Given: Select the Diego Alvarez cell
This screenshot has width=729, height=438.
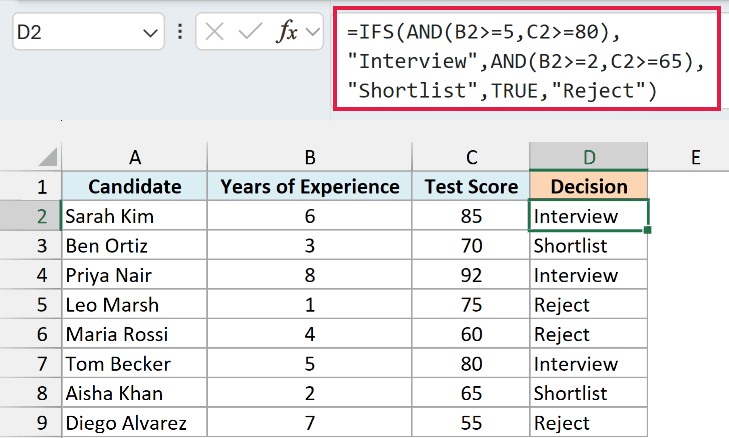Looking at the screenshot, I should 134,423.
